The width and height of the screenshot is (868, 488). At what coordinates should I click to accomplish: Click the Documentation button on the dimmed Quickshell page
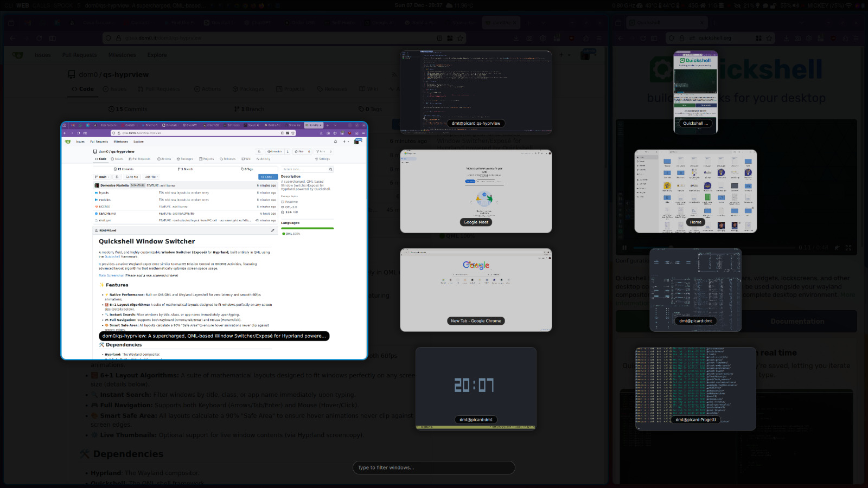797,322
